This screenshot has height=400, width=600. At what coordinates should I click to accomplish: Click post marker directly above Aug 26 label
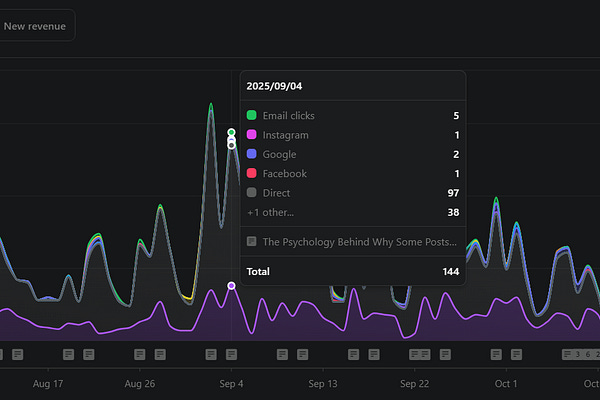[x=140, y=354]
